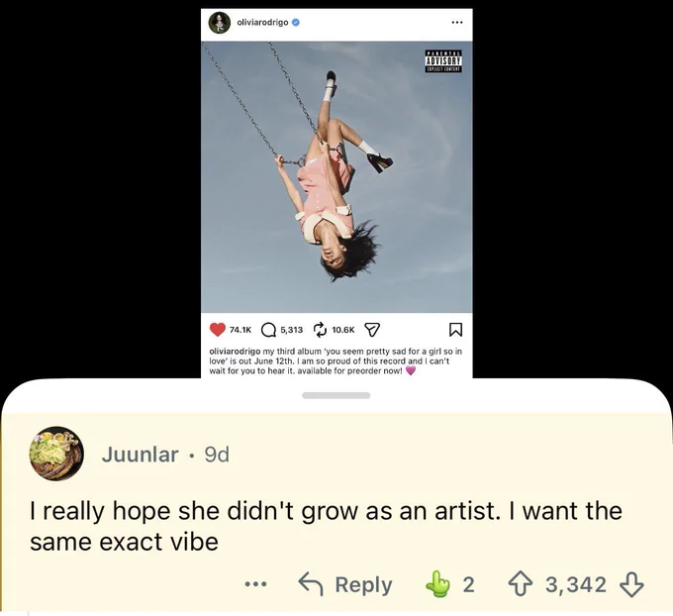The image size is (673, 616).
Task: Click the green pointing-hand award icon
Action: [437, 583]
